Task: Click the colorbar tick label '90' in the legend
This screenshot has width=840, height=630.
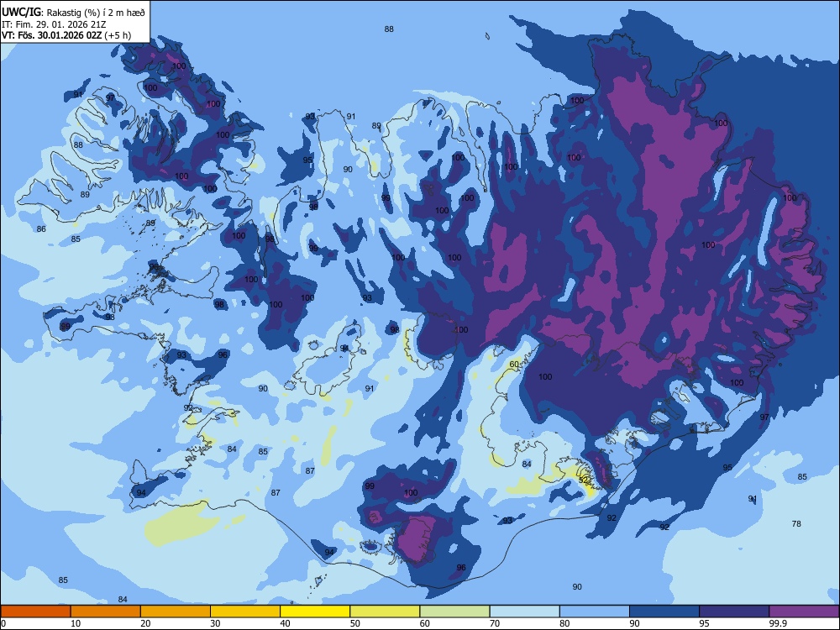Action: 635,623
